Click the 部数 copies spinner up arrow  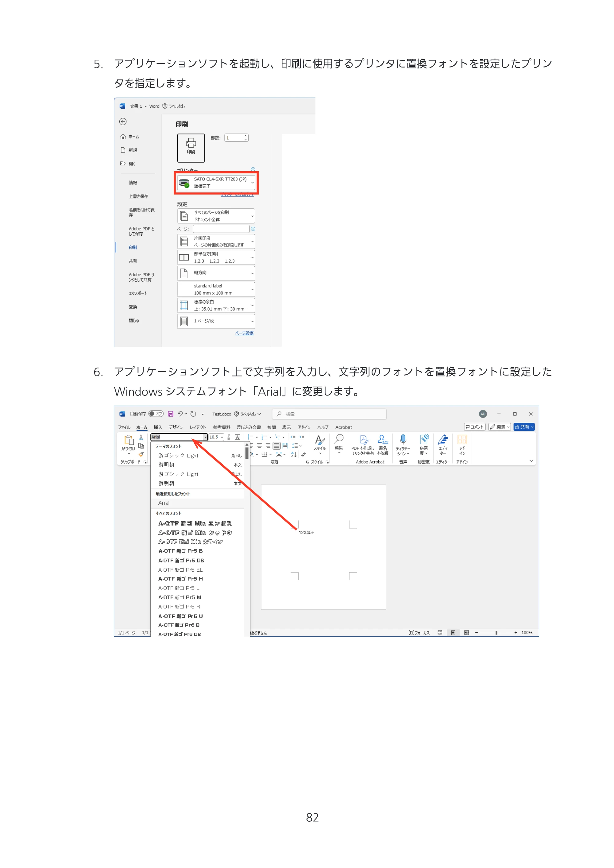tap(246, 136)
